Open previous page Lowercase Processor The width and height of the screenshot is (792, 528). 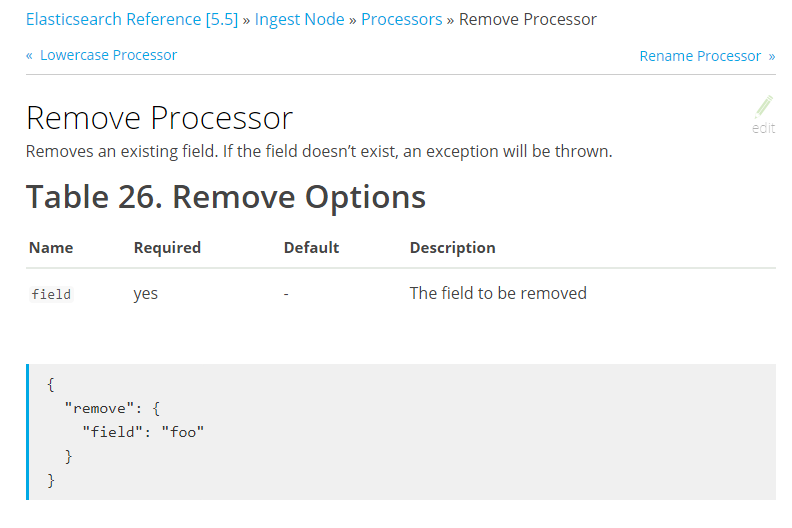click(108, 55)
